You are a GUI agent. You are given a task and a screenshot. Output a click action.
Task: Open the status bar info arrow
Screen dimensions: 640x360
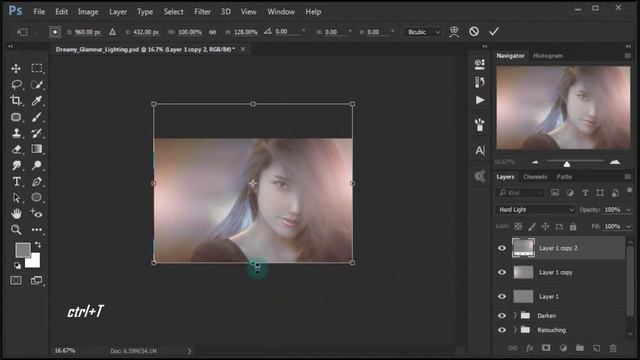(189, 351)
